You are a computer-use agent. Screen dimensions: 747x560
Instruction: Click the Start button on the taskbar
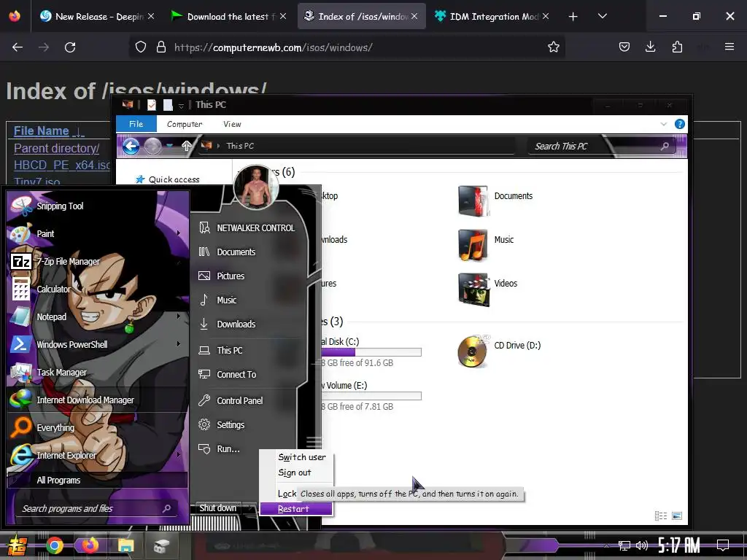(18, 545)
